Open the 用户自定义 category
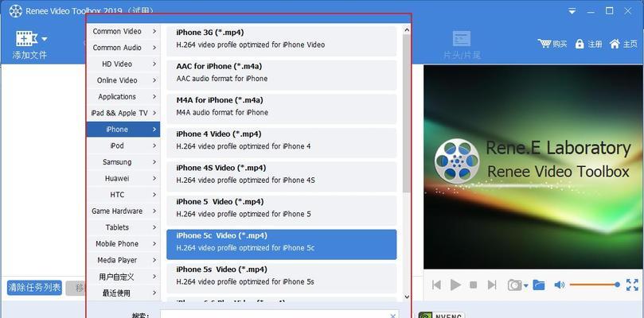Image resolution: width=644 pixels, height=318 pixels. tap(123, 277)
